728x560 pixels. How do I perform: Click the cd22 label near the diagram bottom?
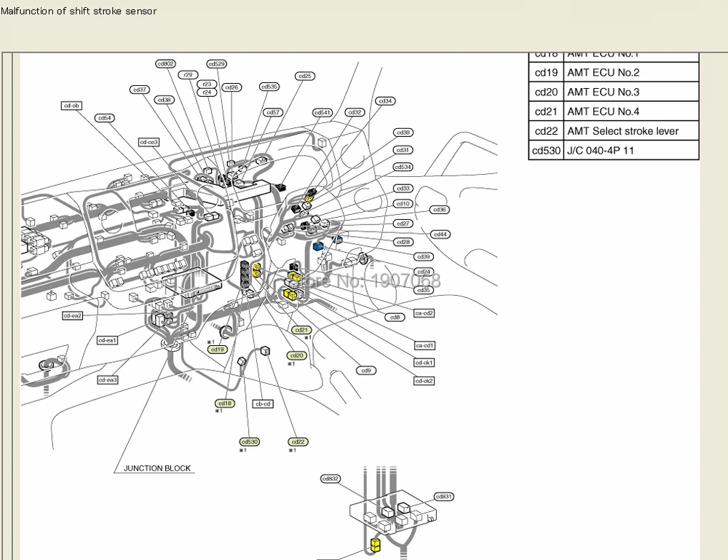tap(298, 442)
